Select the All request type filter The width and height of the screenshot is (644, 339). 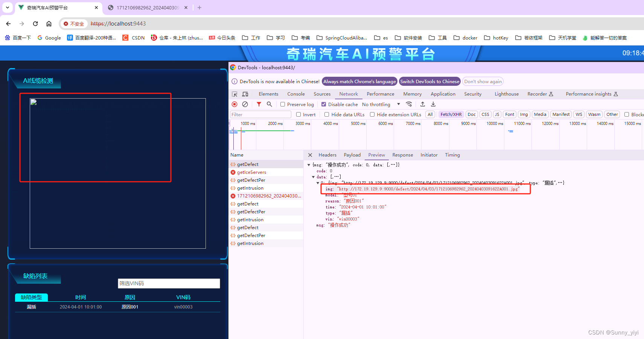click(x=430, y=114)
